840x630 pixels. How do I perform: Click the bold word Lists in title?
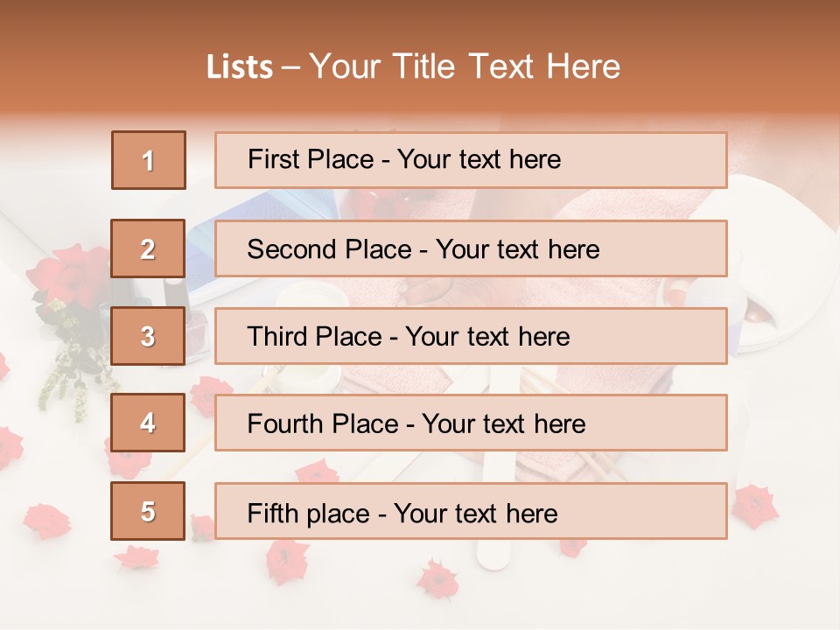[x=240, y=67]
